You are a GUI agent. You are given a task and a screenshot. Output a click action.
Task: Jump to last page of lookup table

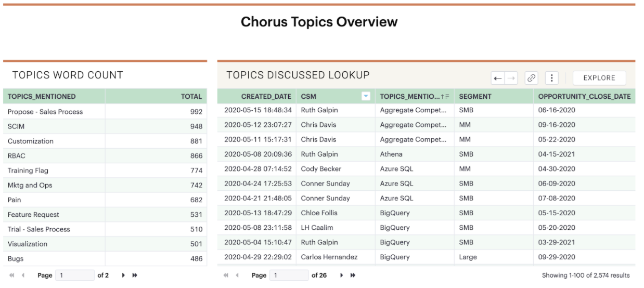(353, 276)
